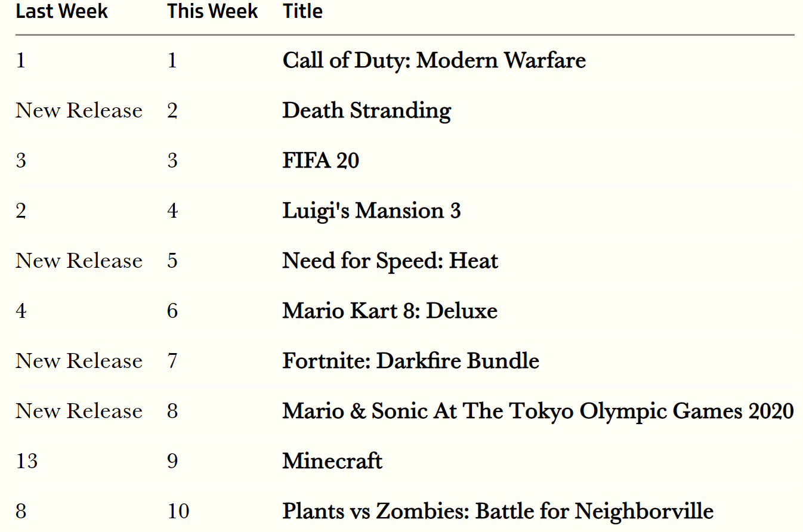
Task: Click 'New Release' in Need for Speed row
Action: (x=79, y=261)
